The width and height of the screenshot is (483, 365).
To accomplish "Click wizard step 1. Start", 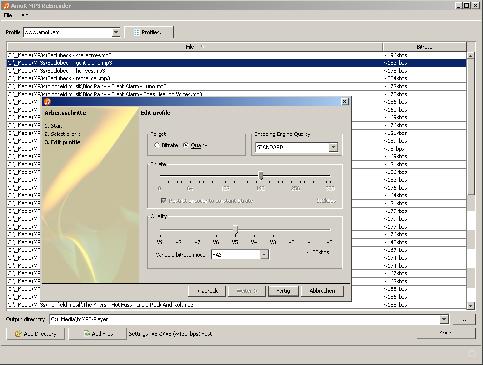I will [53, 126].
